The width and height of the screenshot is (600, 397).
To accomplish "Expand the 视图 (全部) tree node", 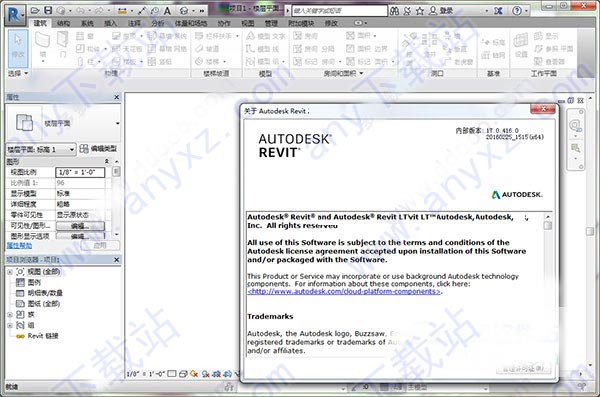I will pyautogui.click(x=10, y=272).
